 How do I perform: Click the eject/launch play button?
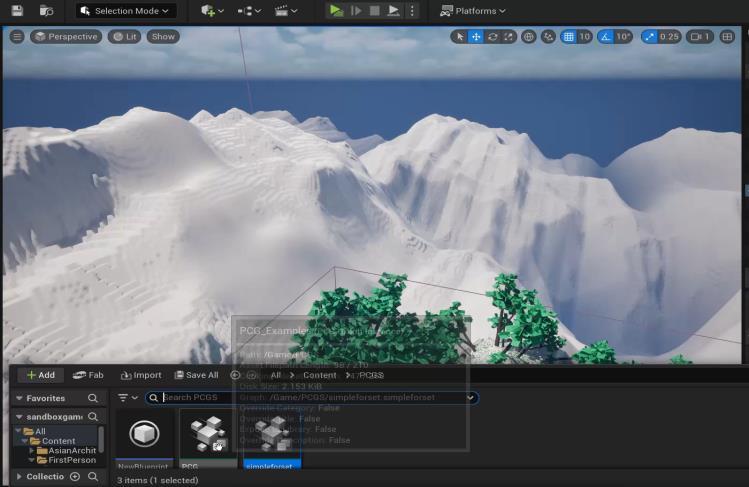click(x=393, y=11)
